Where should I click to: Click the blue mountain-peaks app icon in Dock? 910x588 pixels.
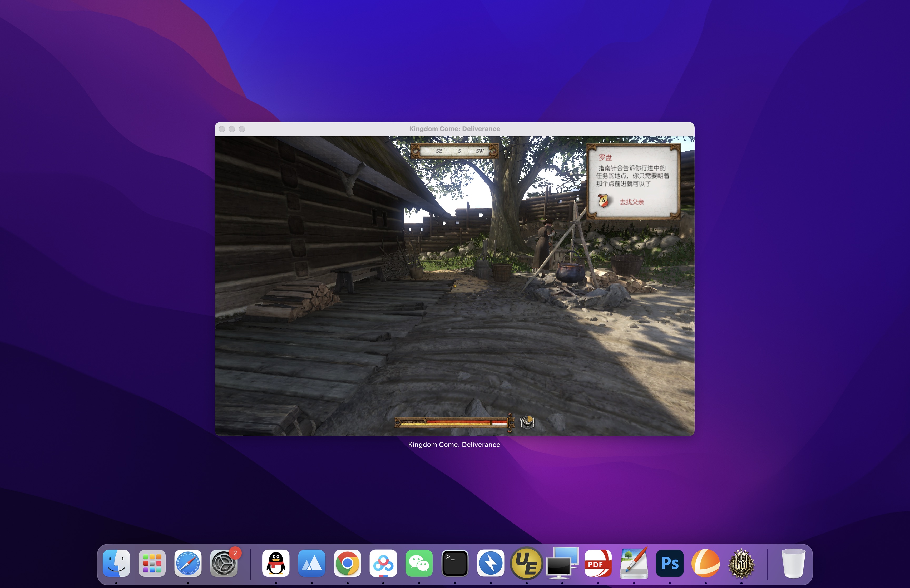coord(311,563)
